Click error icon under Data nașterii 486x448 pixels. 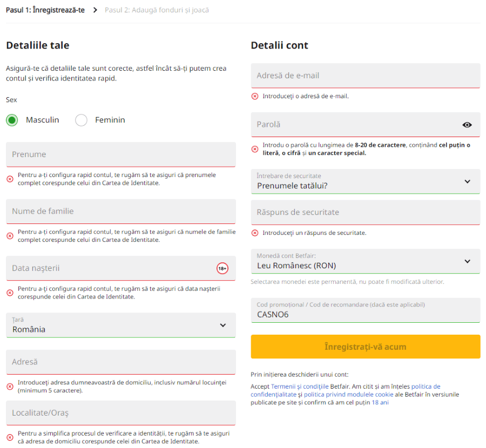(10, 293)
